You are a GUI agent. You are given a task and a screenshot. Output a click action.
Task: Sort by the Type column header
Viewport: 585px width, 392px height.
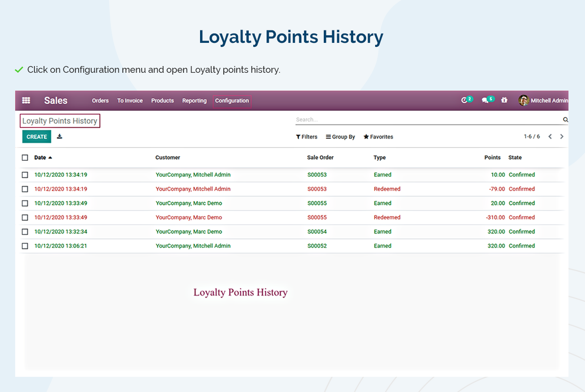[x=380, y=158]
